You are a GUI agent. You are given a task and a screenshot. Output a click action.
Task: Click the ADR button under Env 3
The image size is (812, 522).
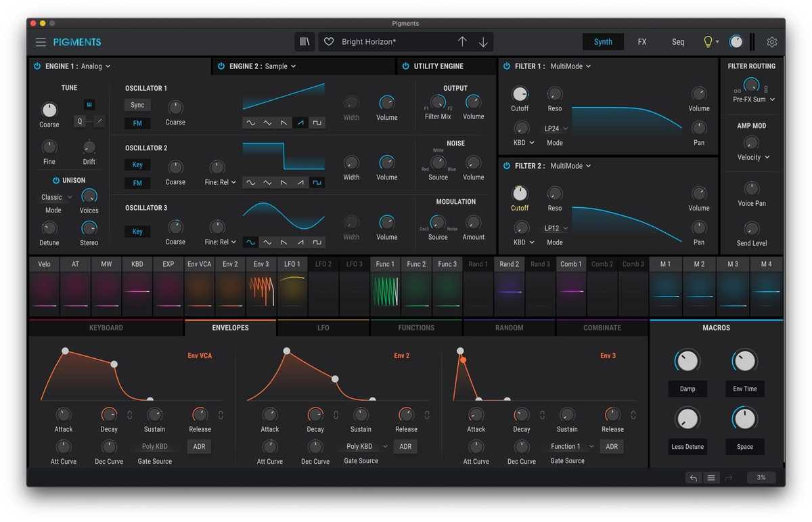612,446
